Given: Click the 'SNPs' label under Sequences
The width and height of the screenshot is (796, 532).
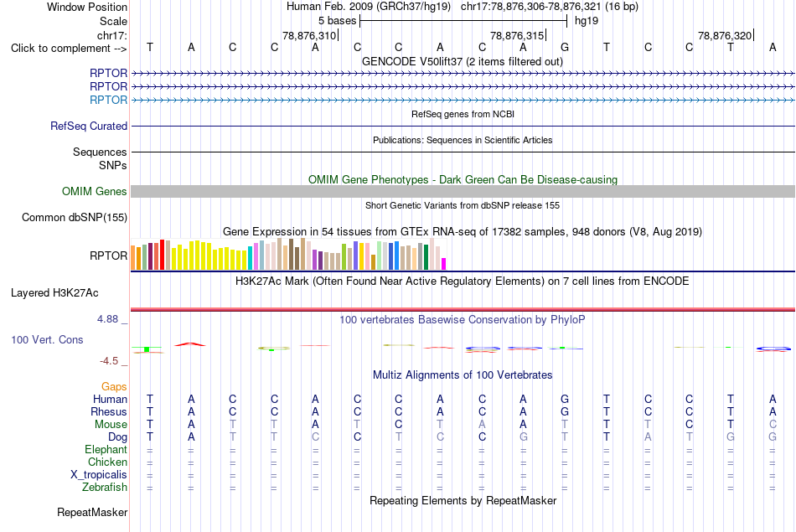Looking at the screenshot, I should (x=113, y=166).
